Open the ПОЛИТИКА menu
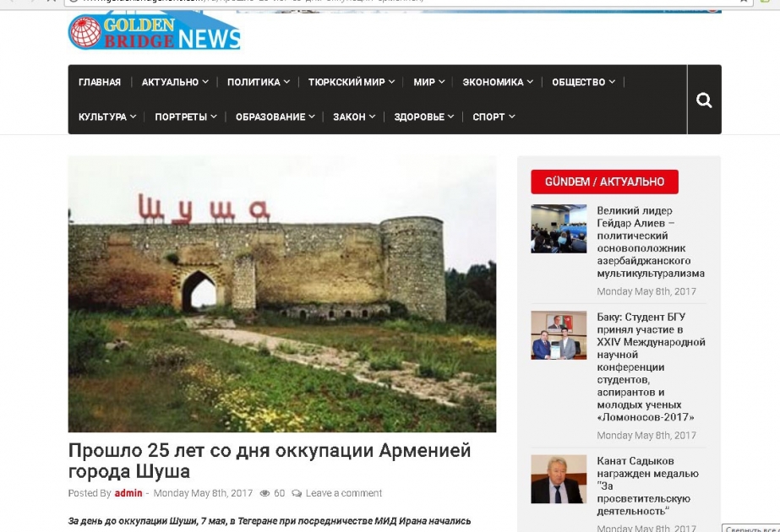The height and width of the screenshot is (532, 780). pyautogui.click(x=259, y=82)
